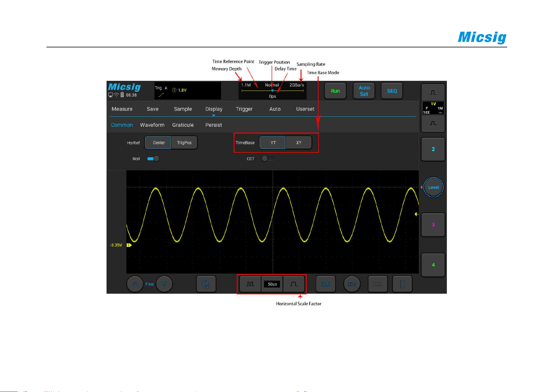Open the Auto menu

(x=275, y=109)
